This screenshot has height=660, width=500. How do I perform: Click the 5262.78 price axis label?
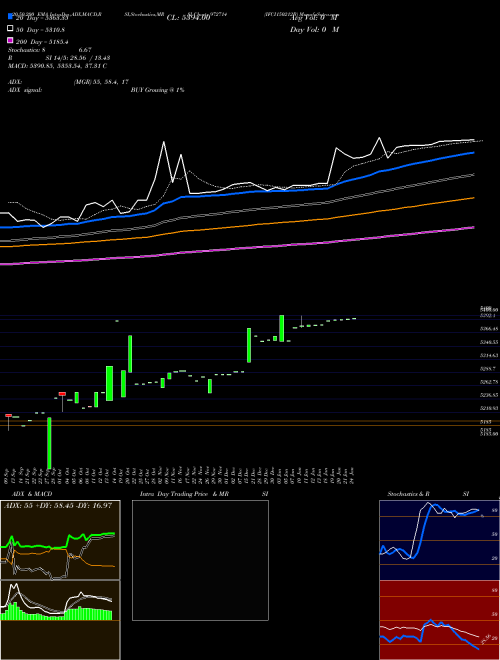click(489, 382)
